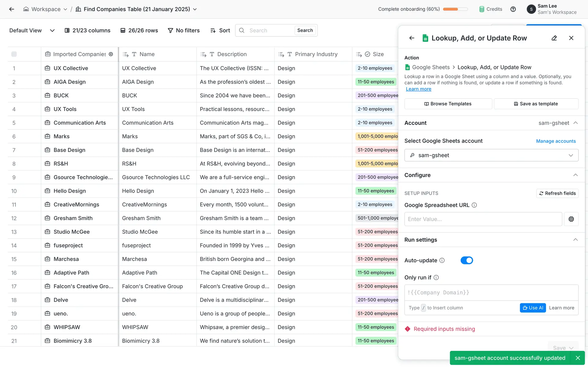This screenshot has height=368, width=588.
Task: Click the pencil edit icon beside panel title
Action: [x=554, y=38]
